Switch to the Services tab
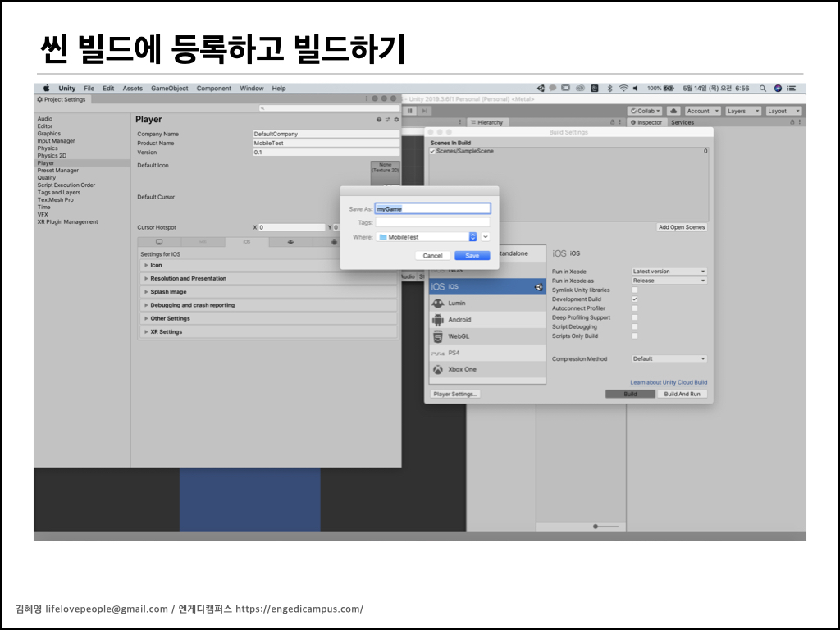The height and width of the screenshot is (630, 840). (682, 123)
